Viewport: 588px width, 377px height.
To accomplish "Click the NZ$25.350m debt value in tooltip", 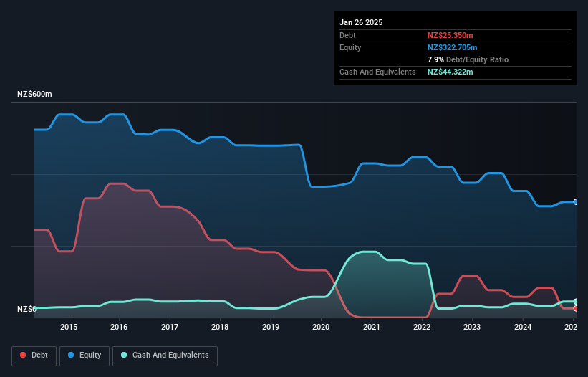I will (x=450, y=35).
